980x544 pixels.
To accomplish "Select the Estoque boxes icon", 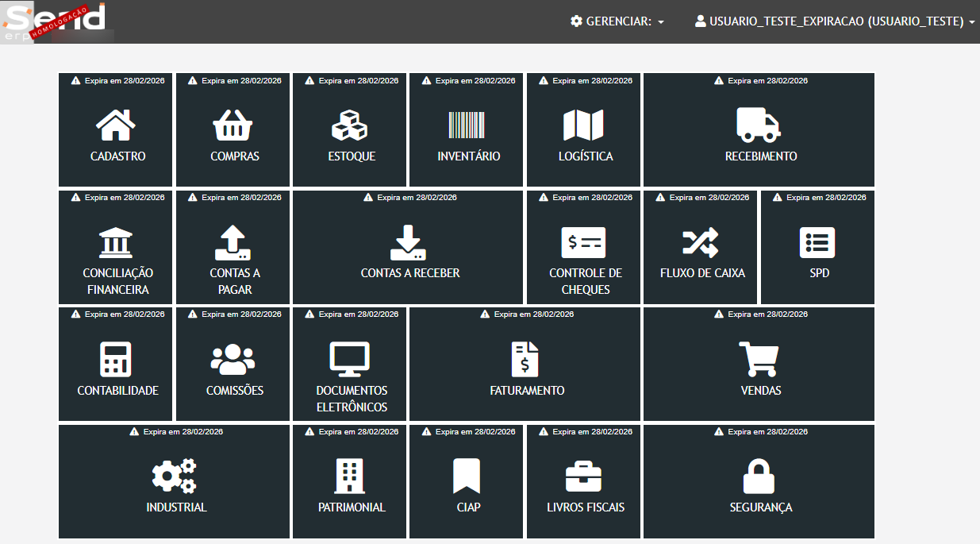I will tap(349, 125).
